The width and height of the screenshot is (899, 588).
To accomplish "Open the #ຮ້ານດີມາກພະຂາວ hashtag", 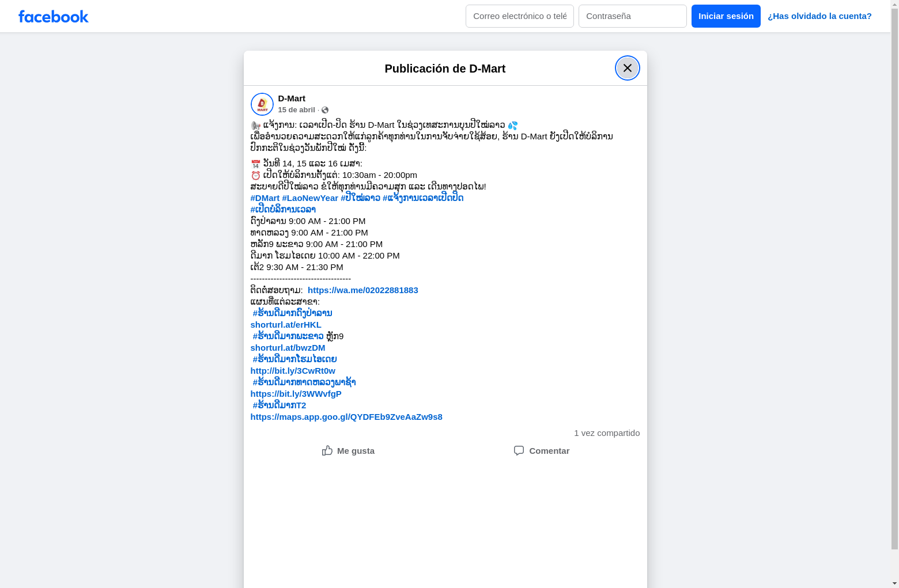I will 288,336.
